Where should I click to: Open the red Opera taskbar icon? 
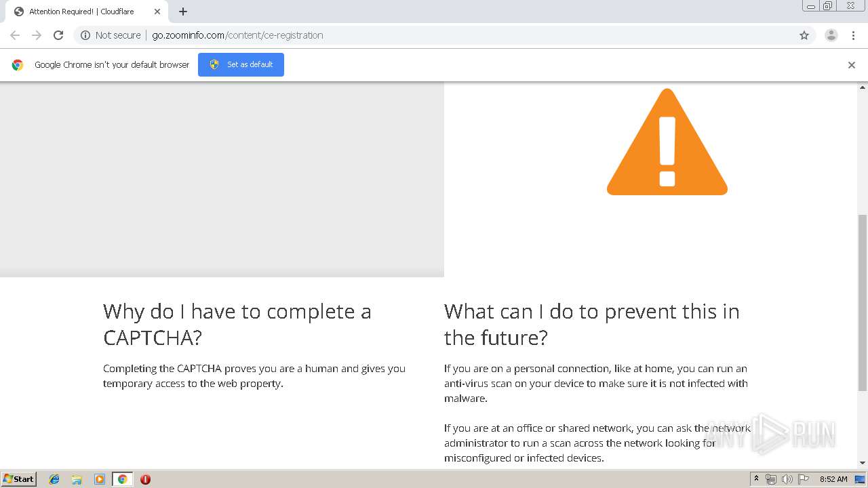click(x=145, y=479)
